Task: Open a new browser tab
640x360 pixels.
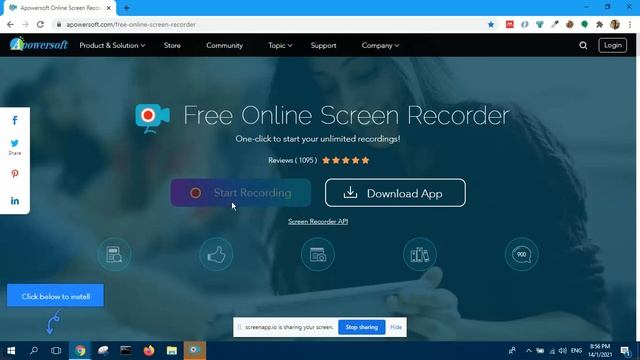Action: coord(127,8)
